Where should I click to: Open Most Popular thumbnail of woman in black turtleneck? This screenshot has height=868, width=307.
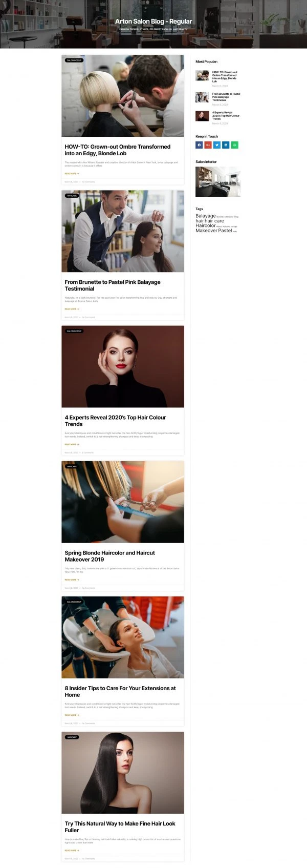click(202, 116)
